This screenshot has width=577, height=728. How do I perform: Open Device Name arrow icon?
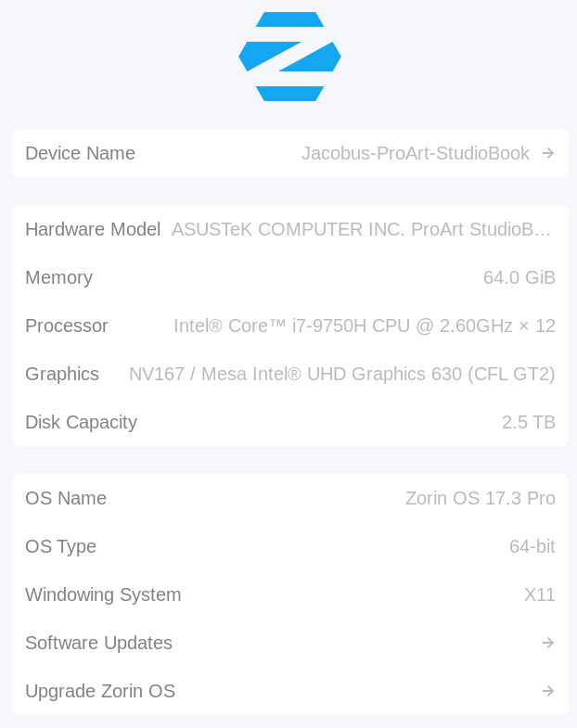(548, 153)
